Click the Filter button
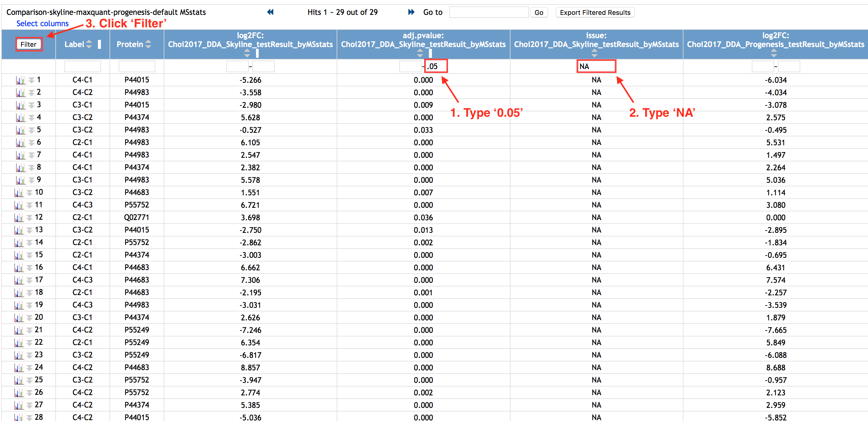The image size is (868, 421). [x=28, y=44]
